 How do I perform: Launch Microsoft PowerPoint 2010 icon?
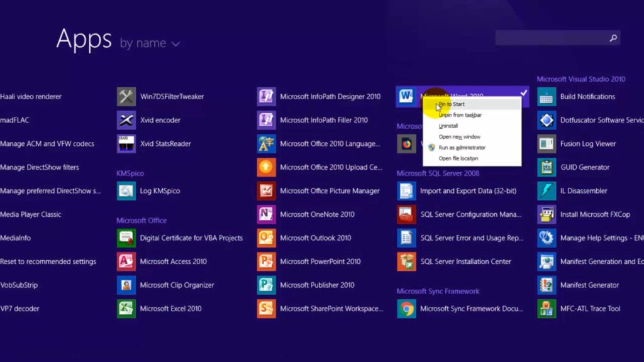(x=267, y=261)
